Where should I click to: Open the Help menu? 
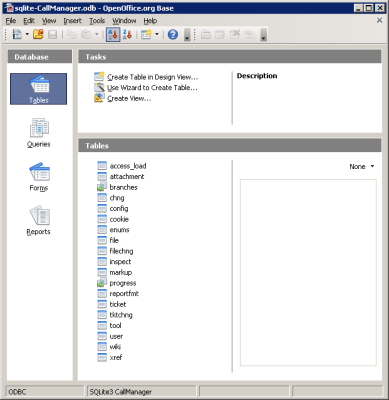(150, 21)
